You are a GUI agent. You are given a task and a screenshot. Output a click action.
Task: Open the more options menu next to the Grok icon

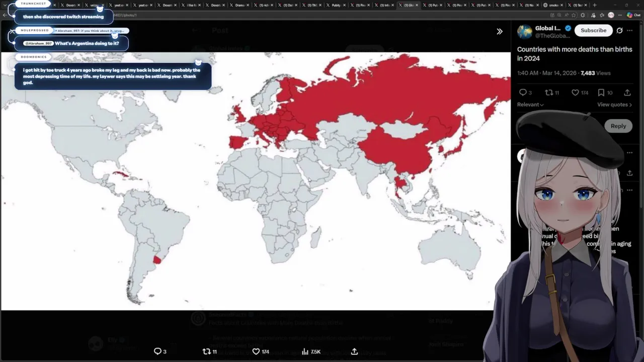coord(630,30)
